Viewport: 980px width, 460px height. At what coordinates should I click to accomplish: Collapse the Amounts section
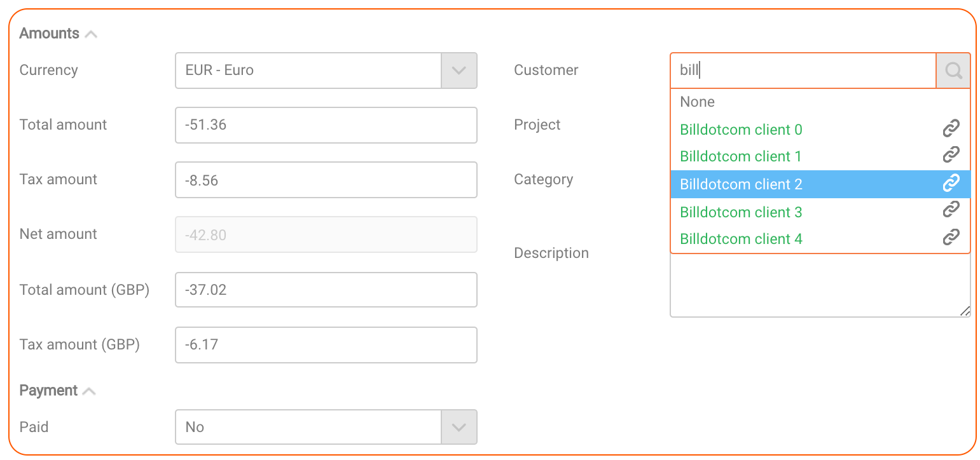point(91,34)
